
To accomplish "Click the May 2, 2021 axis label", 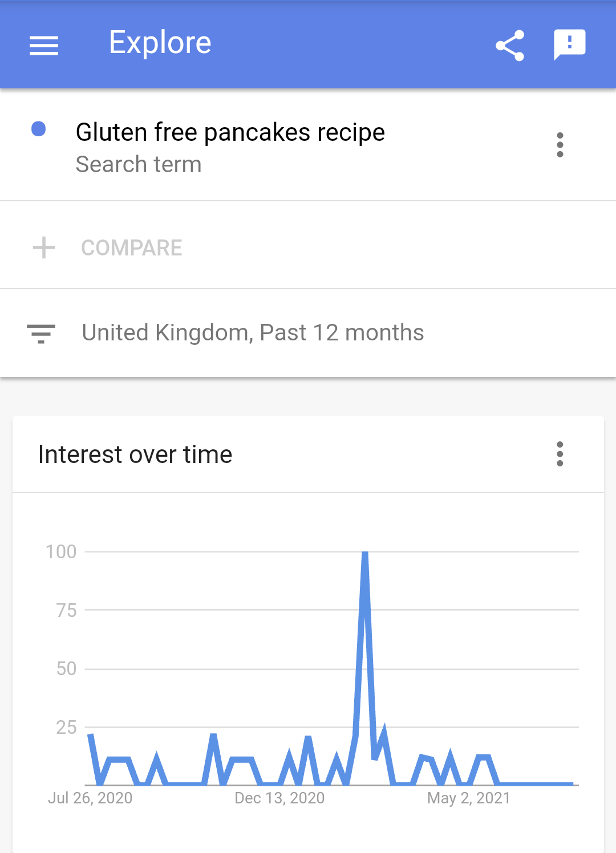I will pos(469,798).
